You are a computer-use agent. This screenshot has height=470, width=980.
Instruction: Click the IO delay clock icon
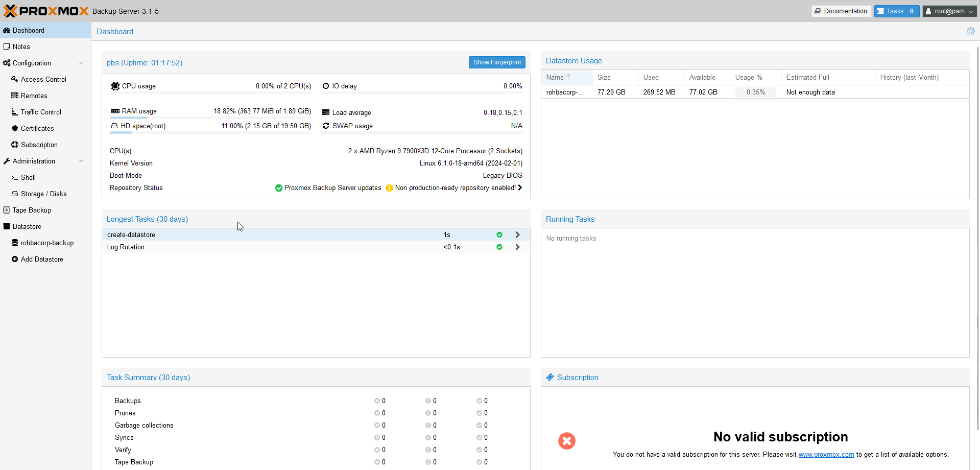[326, 86]
